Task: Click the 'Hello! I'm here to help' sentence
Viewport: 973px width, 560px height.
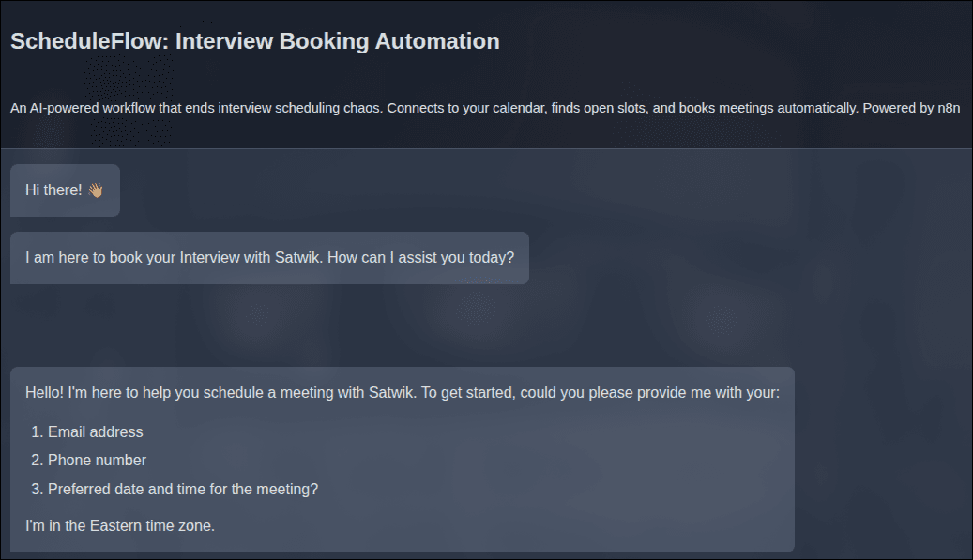Action: [141, 392]
